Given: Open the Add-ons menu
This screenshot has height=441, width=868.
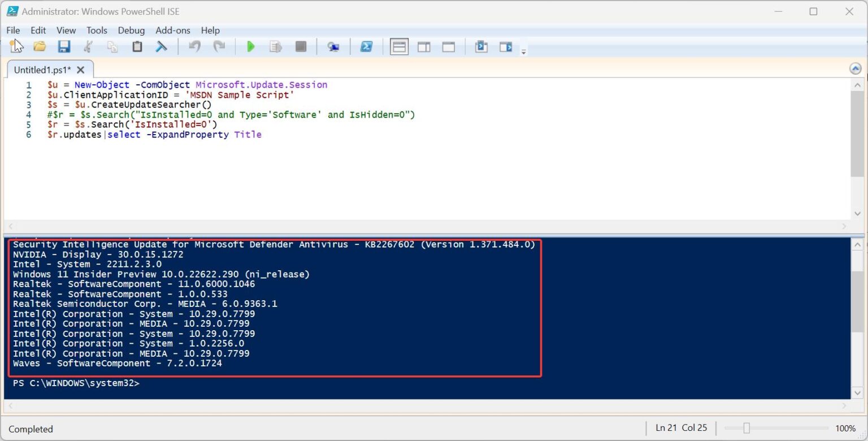Looking at the screenshot, I should (x=172, y=31).
